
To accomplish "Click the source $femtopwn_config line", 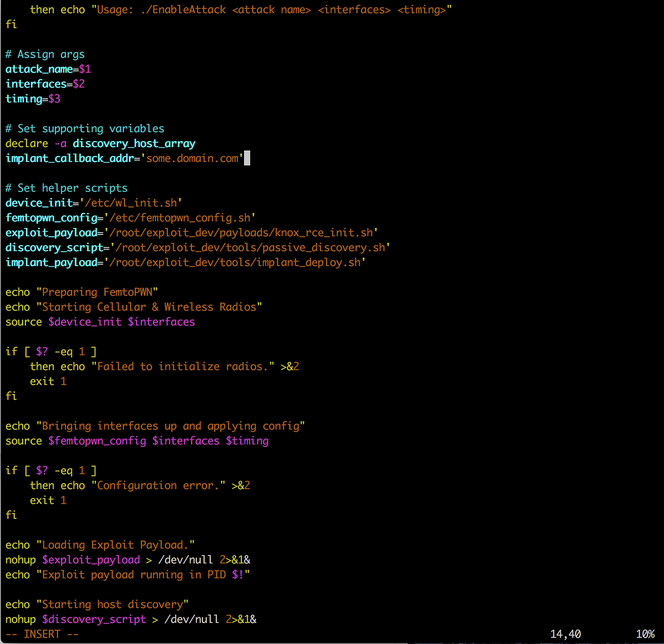I will pos(137,441).
